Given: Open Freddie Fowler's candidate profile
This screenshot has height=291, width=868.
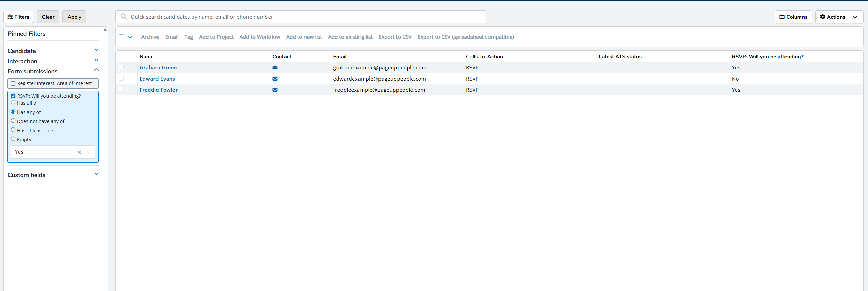Looking at the screenshot, I should 159,90.
